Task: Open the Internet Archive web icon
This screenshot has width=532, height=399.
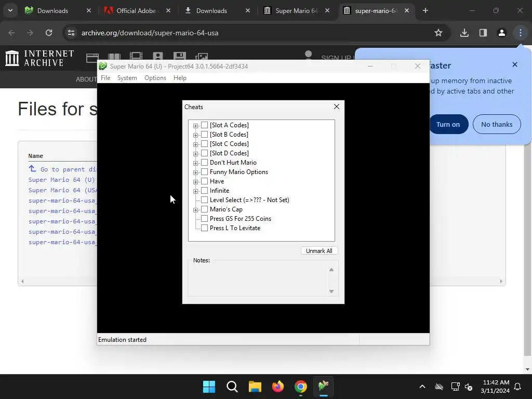Action: [92, 58]
